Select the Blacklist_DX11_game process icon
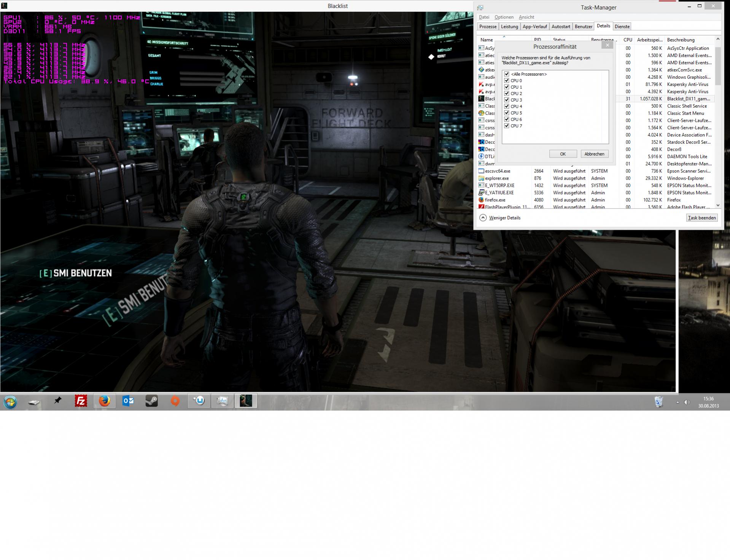 (481, 99)
